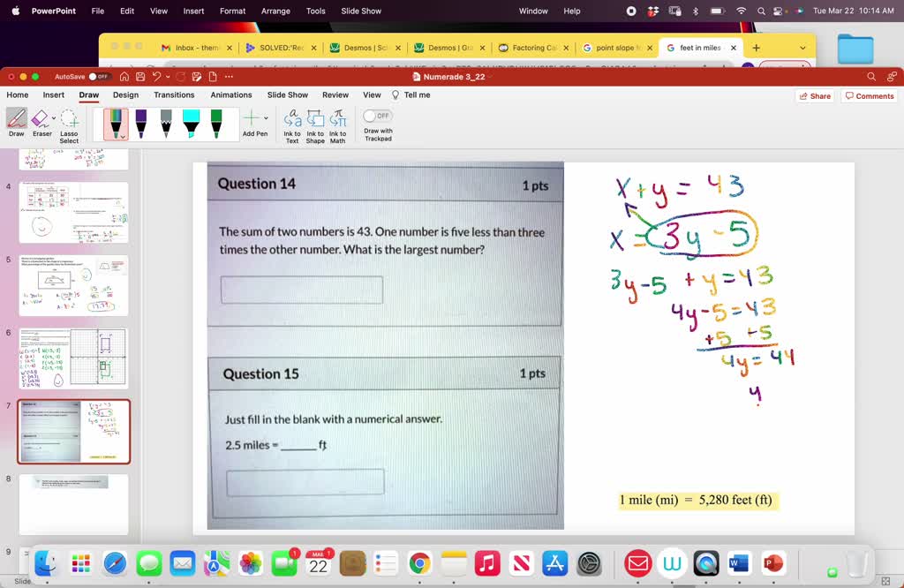The image size is (904, 588).
Task: Expand the Eraser options chevron
Action: coord(52,116)
